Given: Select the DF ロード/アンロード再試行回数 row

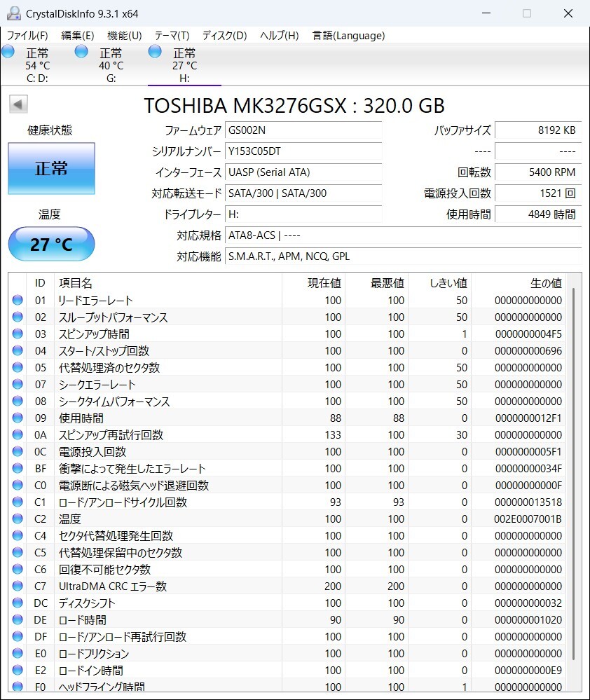Looking at the screenshot, I should (x=287, y=637).
